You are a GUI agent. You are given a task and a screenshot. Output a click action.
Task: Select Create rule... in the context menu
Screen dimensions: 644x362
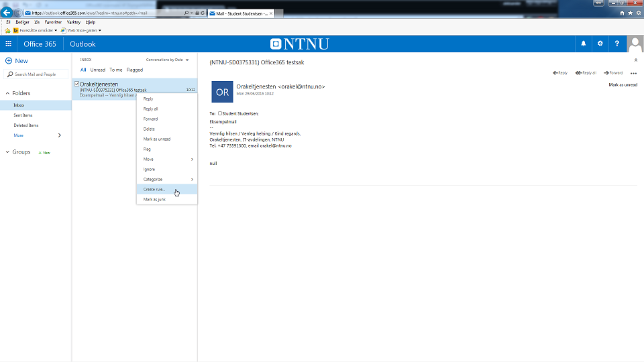coord(167,189)
